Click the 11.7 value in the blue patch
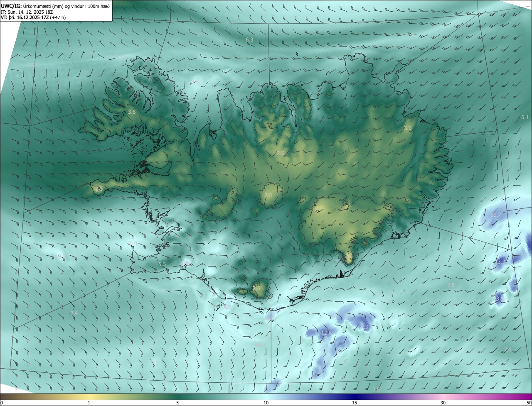532x406 pixels. click(496, 215)
